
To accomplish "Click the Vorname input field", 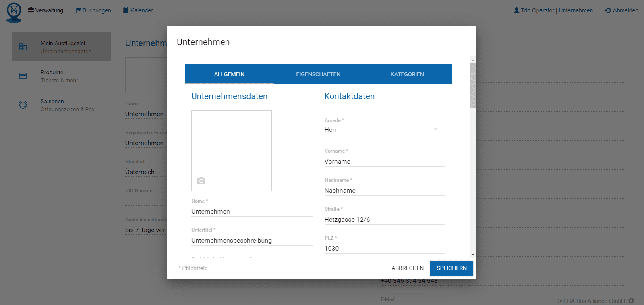I will (x=384, y=162).
